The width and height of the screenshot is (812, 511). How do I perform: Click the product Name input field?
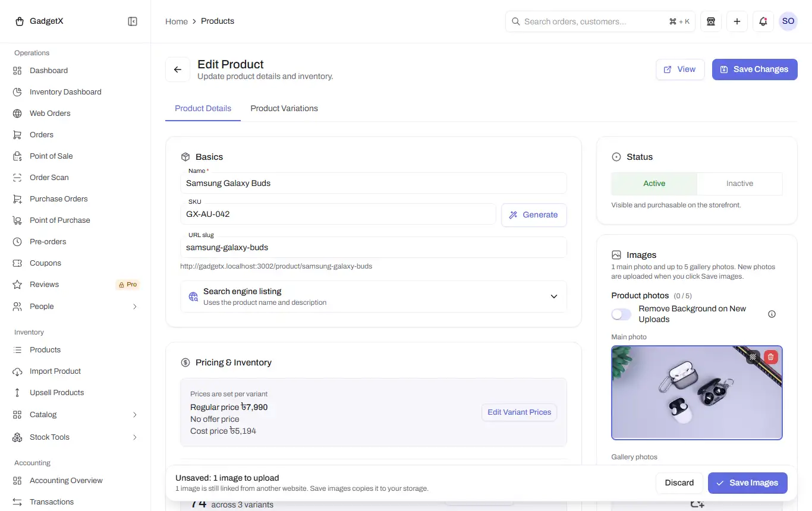click(x=373, y=184)
